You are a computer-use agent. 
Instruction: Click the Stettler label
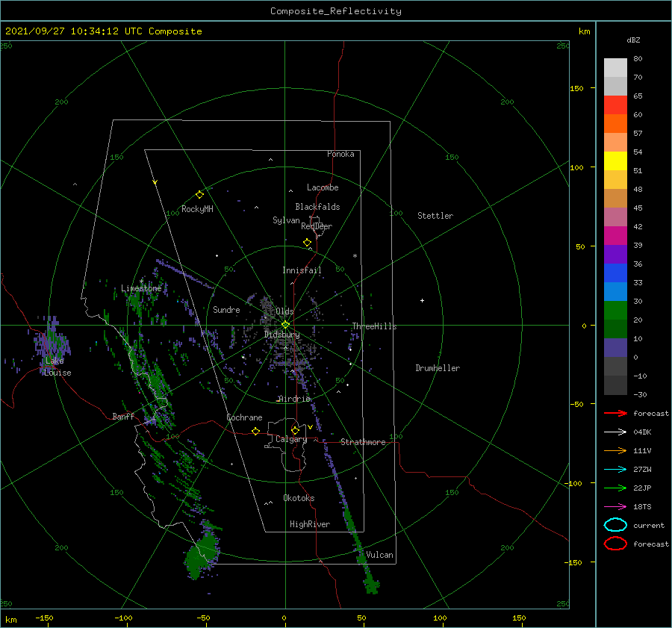pos(435,216)
